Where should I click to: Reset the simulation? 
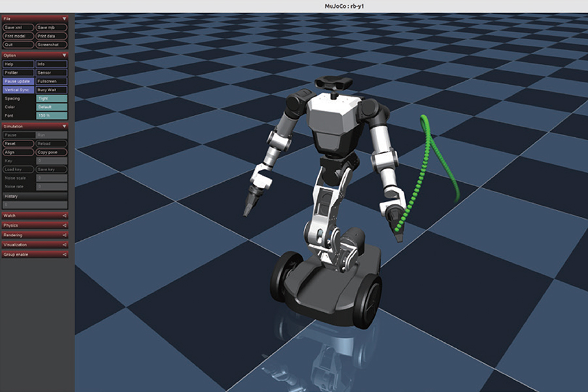tap(18, 143)
